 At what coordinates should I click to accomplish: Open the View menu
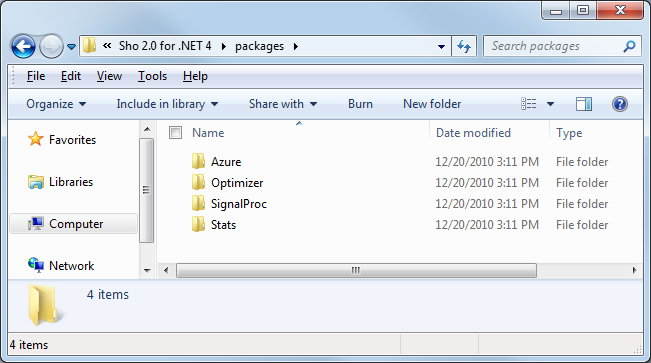point(109,76)
